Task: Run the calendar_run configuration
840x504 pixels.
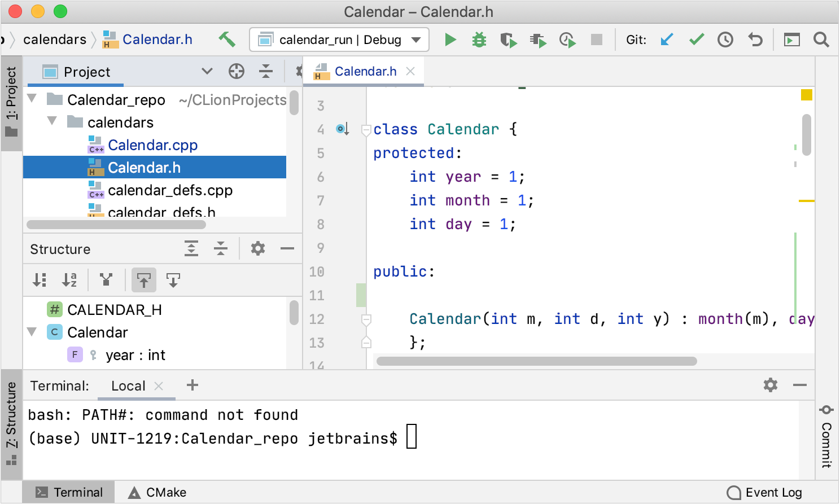Action: pos(450,40)
